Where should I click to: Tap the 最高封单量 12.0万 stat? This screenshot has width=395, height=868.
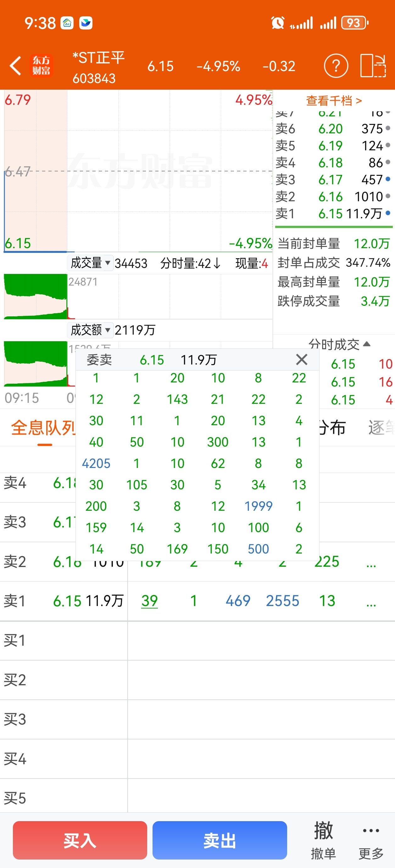(334, 282)
